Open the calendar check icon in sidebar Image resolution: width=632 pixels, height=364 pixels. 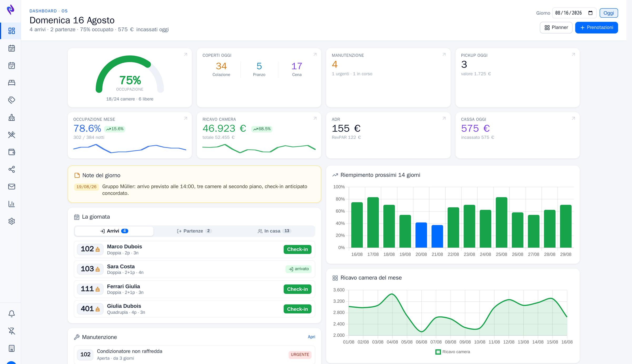click(12, 65)
